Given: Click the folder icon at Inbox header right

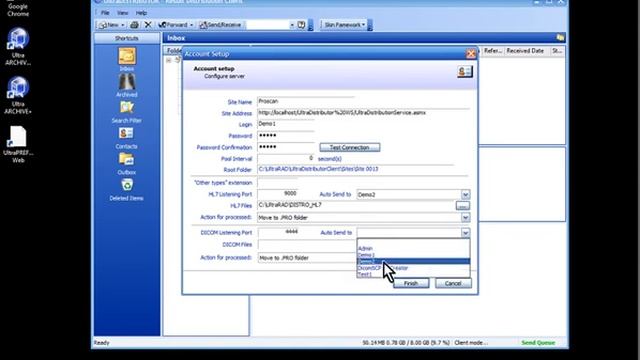Looking at the screenshot, I should (x=560, y=38).
